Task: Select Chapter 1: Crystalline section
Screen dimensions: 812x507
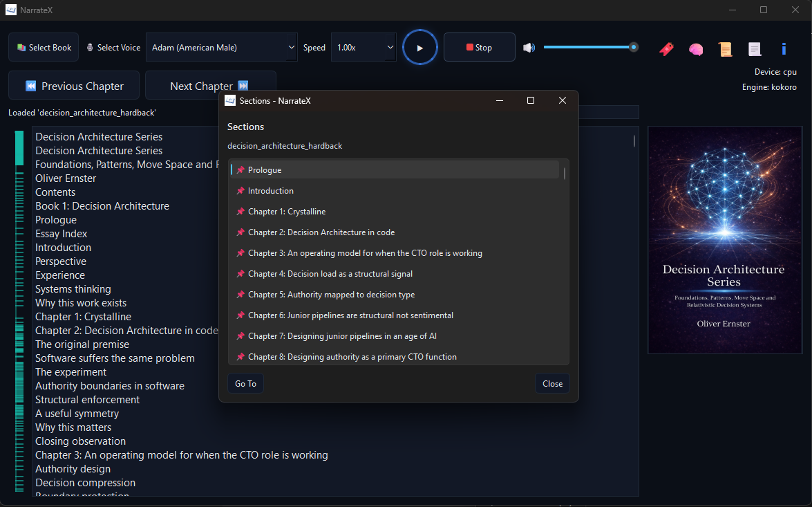Action: click(287, 212)
